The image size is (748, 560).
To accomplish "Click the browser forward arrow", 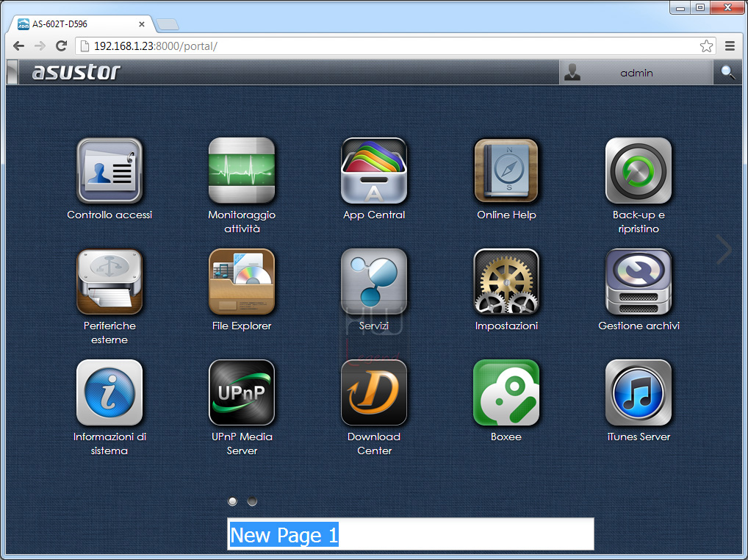I will (40, 46).
